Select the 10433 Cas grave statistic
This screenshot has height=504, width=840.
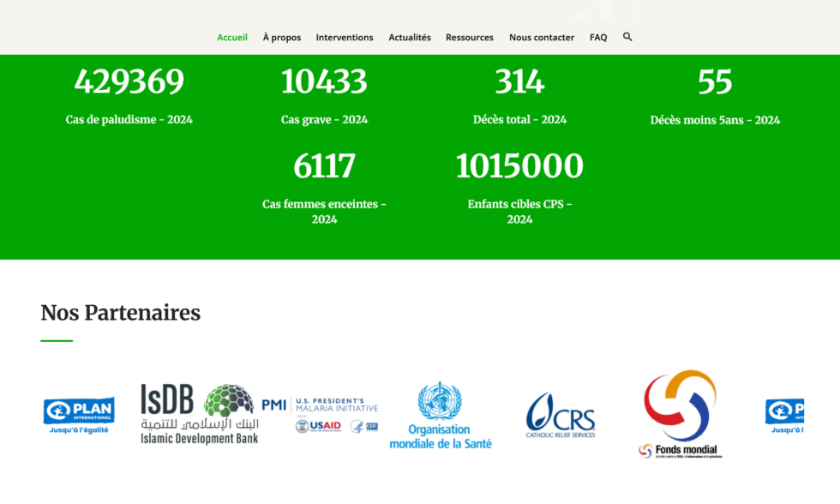(324, 82)
